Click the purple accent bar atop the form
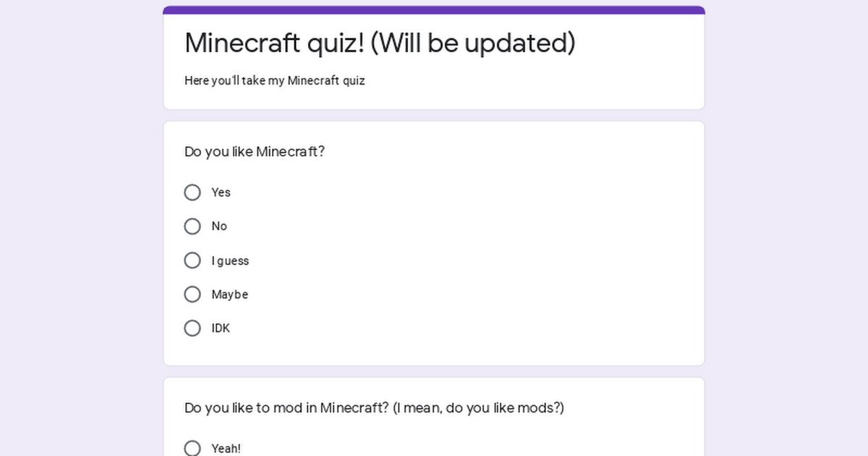 pyautogui.click(x=434, y=9)
